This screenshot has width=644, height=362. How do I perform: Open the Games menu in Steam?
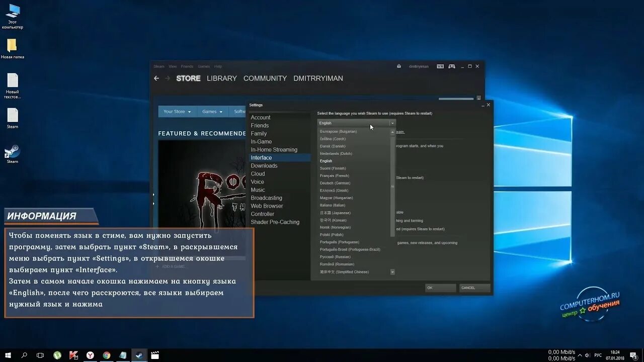coord(204,66)
